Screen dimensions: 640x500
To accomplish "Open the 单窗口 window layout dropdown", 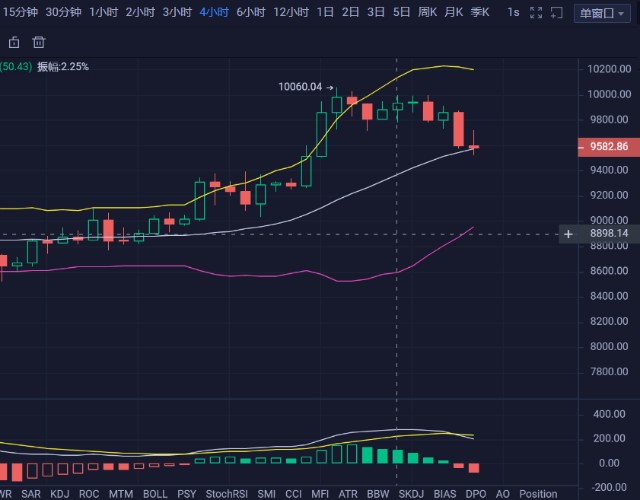I will point(602,12).
